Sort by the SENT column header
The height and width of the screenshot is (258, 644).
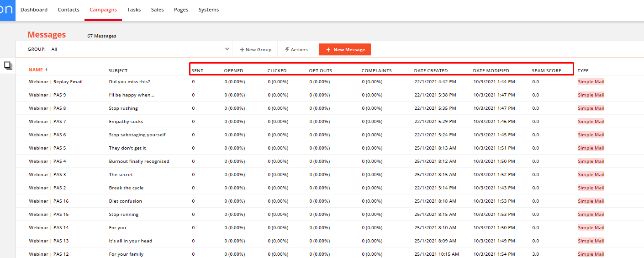198,70
